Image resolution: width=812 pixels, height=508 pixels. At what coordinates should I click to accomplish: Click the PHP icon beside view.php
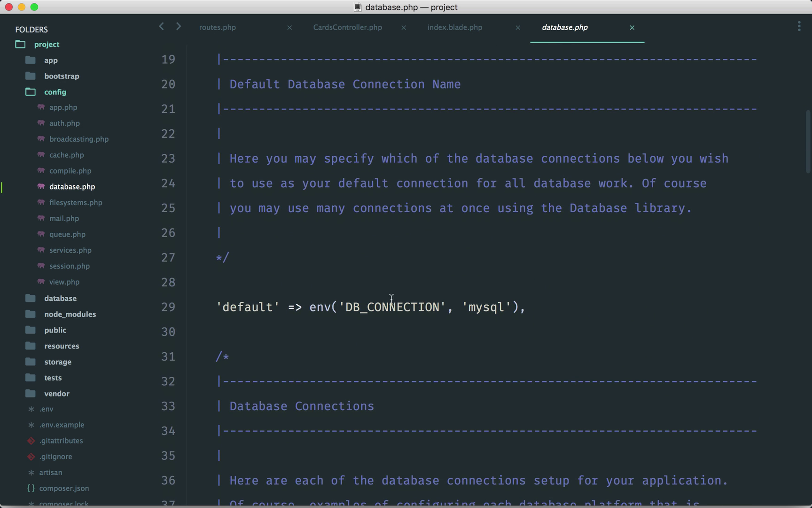[x=41, y=281]
